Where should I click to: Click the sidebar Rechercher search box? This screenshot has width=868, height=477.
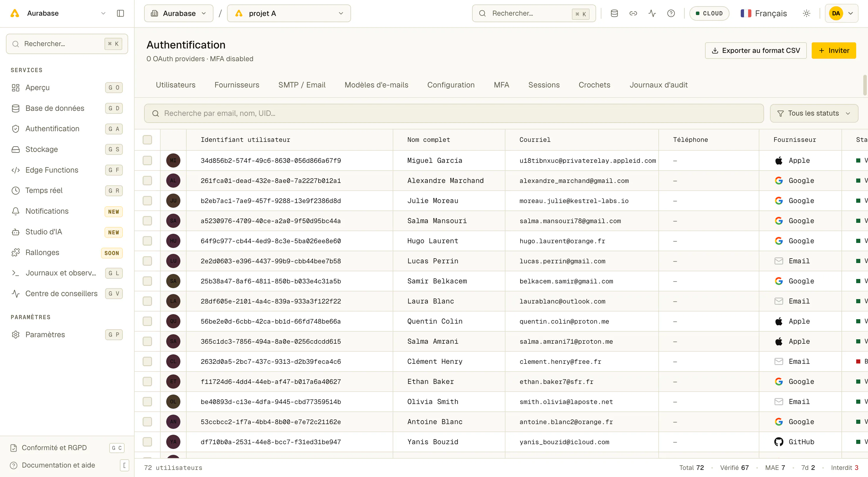tap(67, 44)
